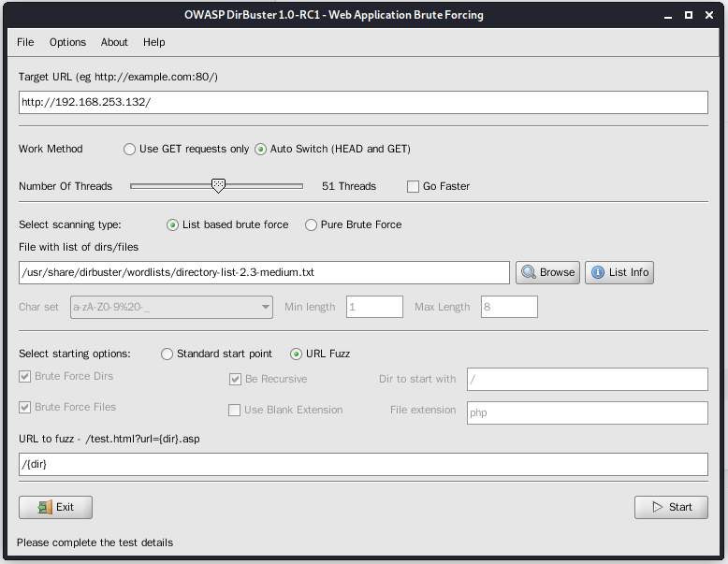Viewport: 728px width, 564px height.
Task: Click the threads slider handle
Action: pos(218,186)
